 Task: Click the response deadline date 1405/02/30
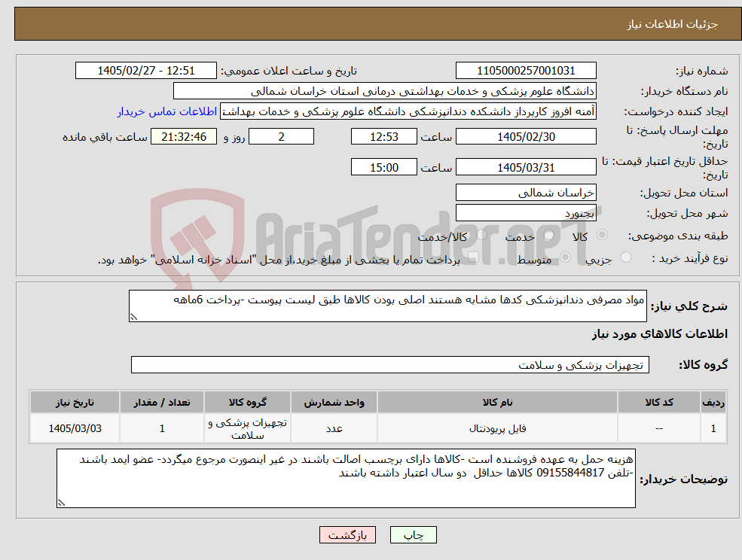tap(526, 137)
